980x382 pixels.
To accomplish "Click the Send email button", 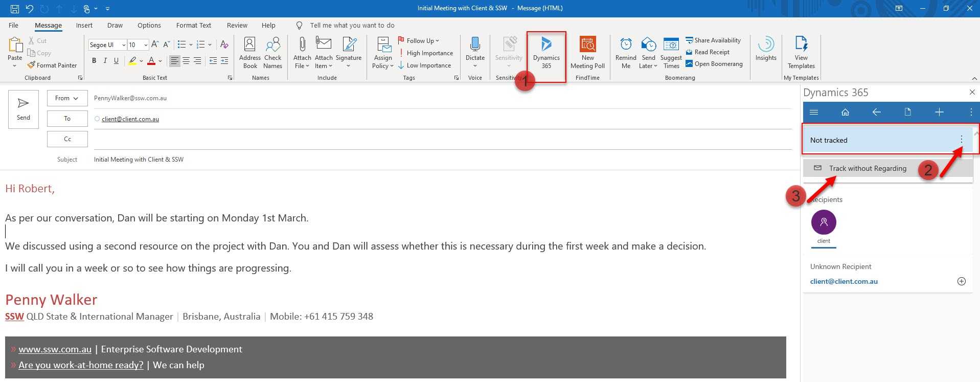I will (x=24, y=109).
